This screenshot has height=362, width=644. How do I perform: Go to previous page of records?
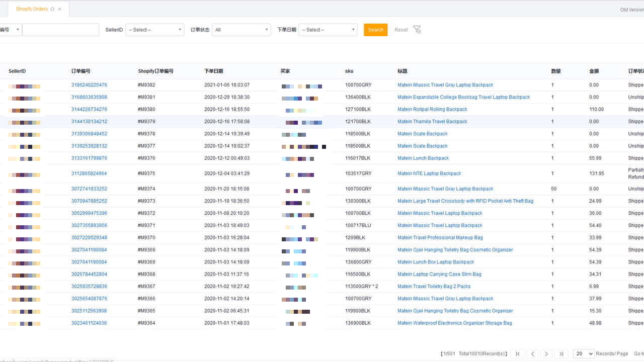pos(532,354)
